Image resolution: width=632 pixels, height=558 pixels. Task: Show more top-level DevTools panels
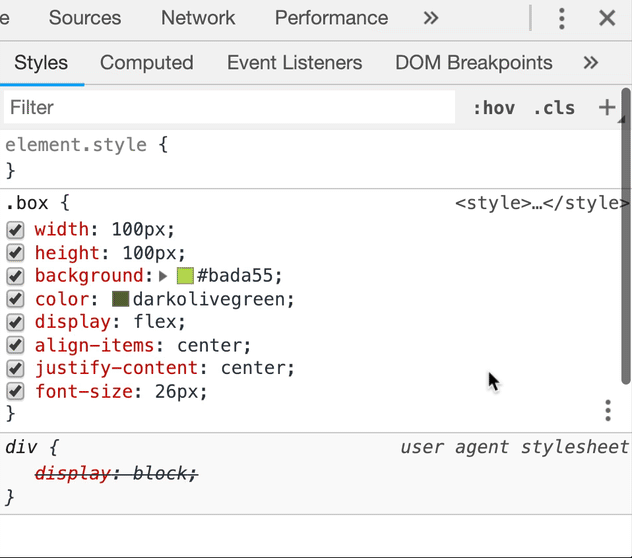point(431,18)
